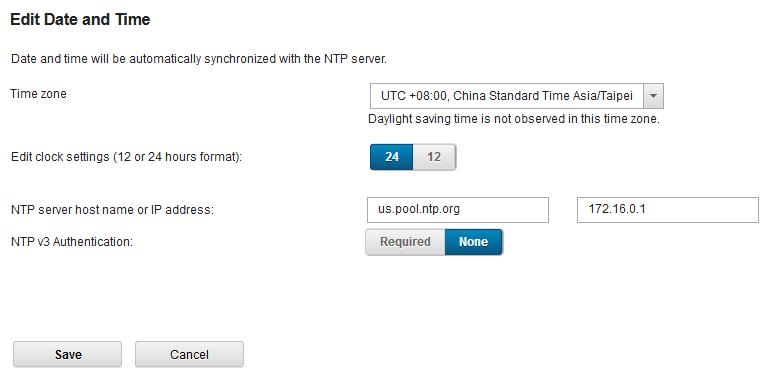Select the UTC +08:00 Asia/Taipei combo box

[x=517, y=96]
